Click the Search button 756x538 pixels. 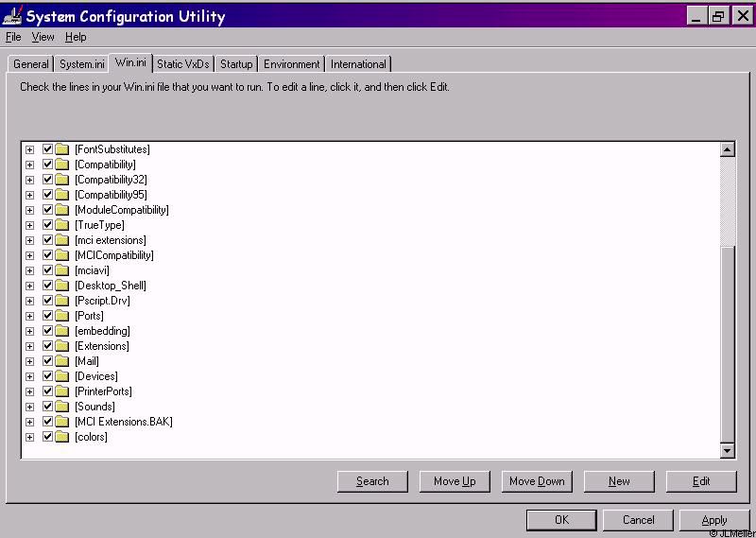click(x=372, y=481)
